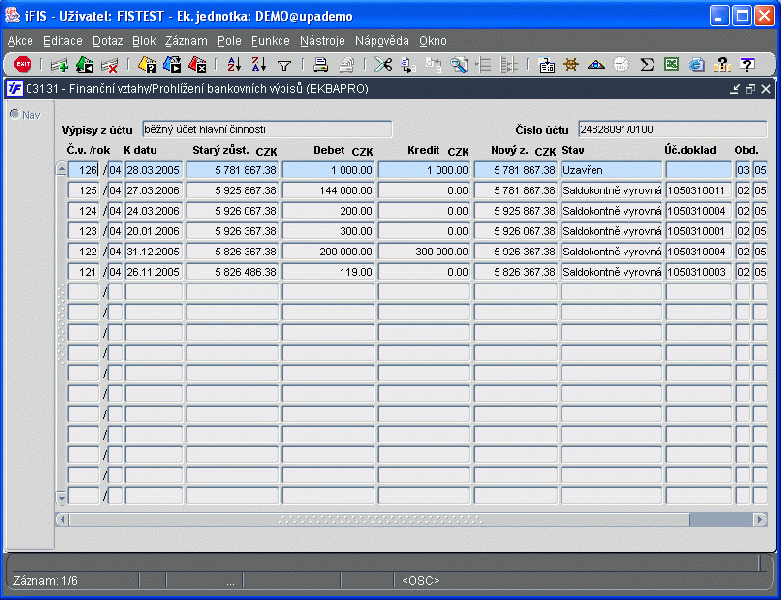Sort ascending with the A-Z icon
Screen dimensions: 781x600
[x=234, y=65]
